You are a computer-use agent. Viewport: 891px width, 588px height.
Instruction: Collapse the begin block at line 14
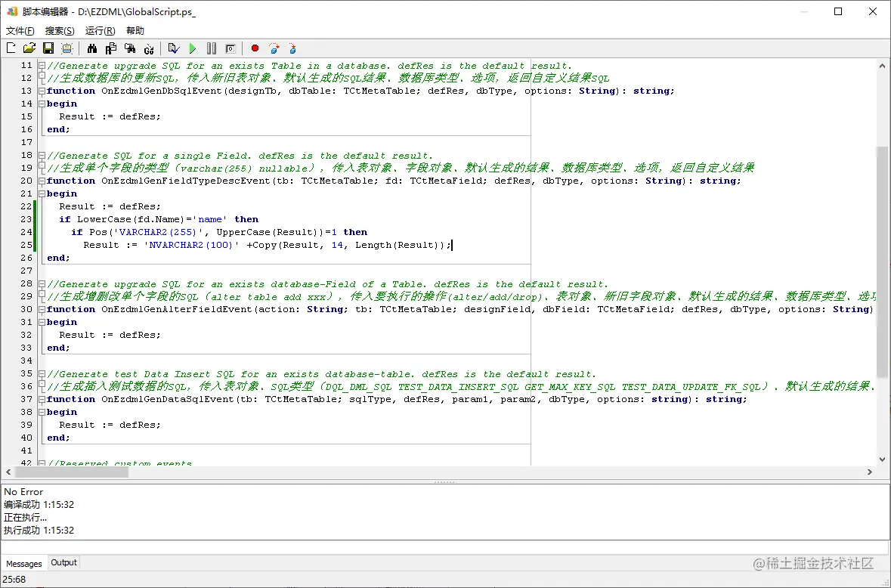tap(42, 104)
